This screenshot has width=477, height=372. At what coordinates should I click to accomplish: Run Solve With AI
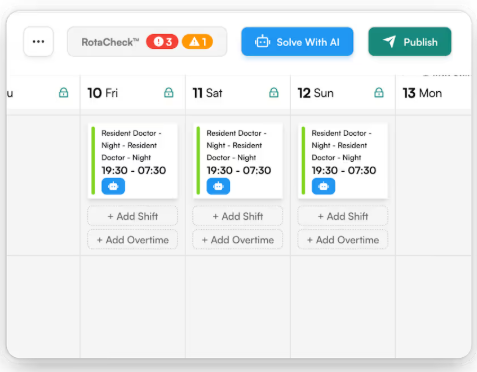297,42
